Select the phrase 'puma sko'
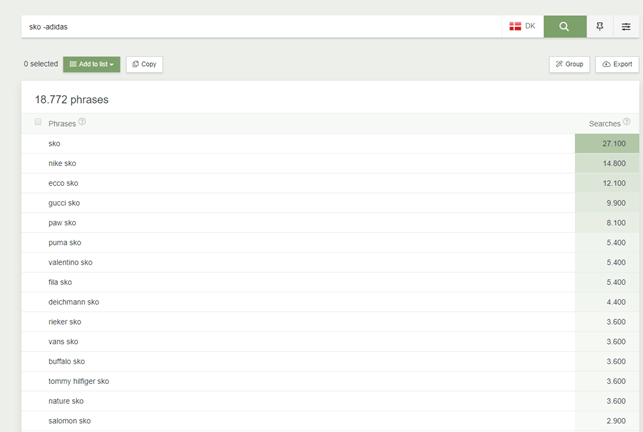Screen dimensions: 643x432 click(x=65, y=242)
